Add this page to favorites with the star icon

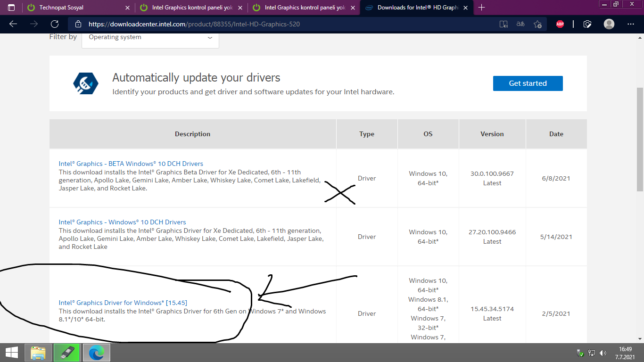(538, 24)
